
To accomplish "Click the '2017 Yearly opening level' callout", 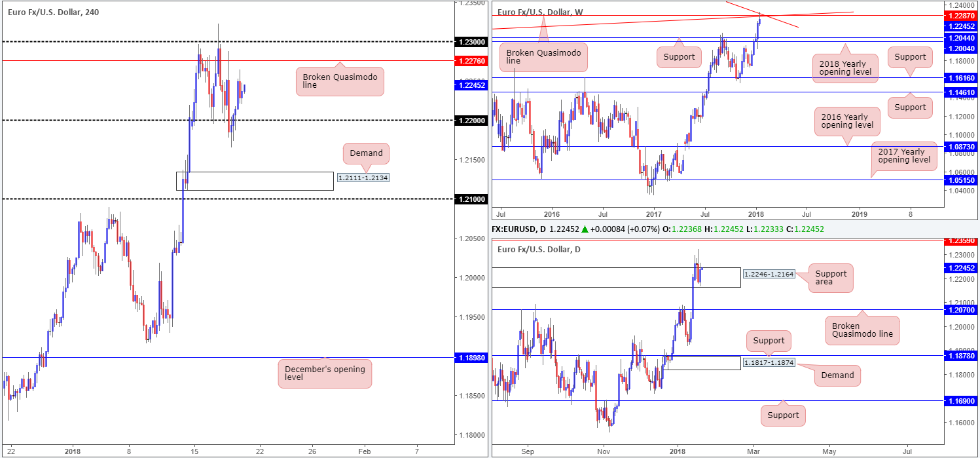I will pyautogui.click(x=903, y=155).
